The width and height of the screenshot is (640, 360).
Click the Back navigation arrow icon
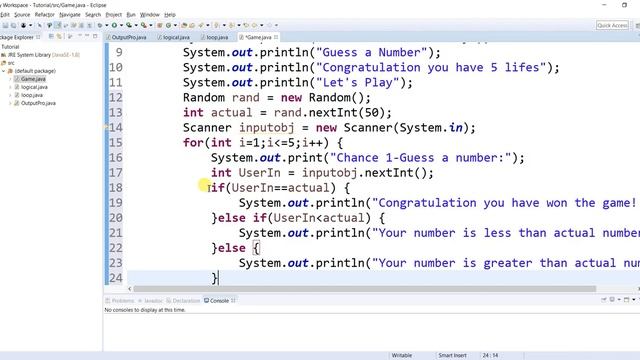pyautogui.click(x=246, y=25)
